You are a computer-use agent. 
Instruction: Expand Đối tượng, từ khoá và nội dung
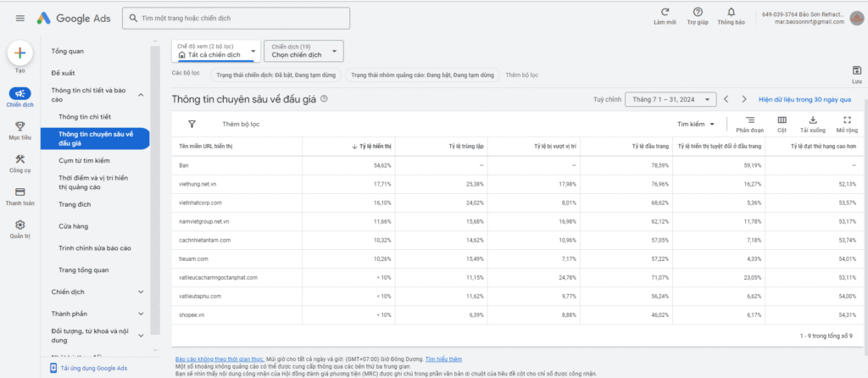tap(141, 336)
